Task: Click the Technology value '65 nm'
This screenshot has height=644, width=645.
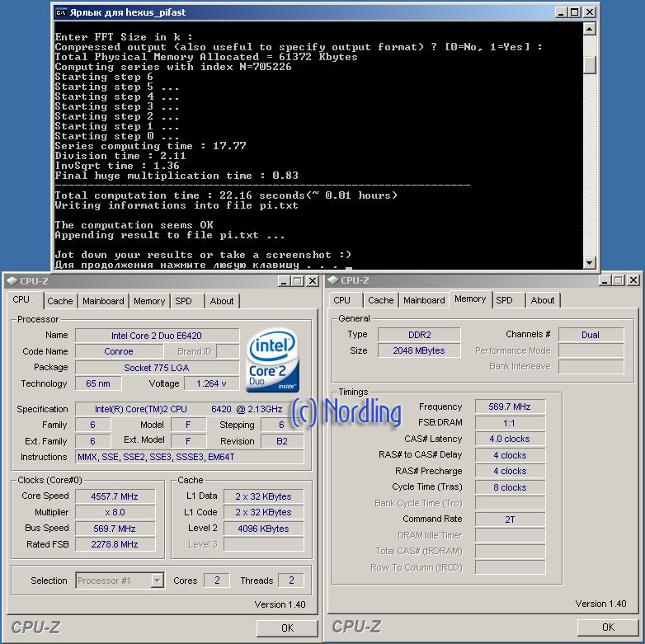Action: click(98, 383)
